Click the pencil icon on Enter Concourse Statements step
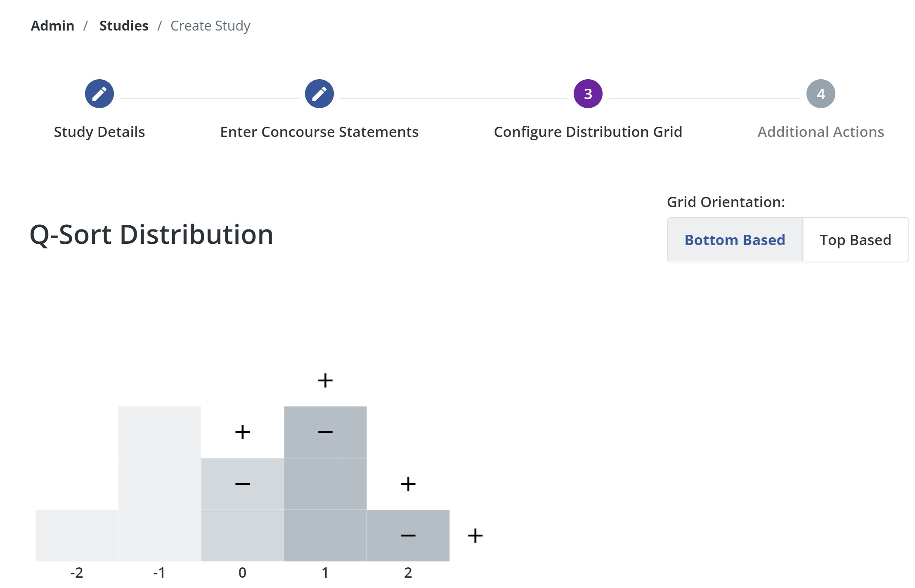The image size is (915, 588). [319, 94]
